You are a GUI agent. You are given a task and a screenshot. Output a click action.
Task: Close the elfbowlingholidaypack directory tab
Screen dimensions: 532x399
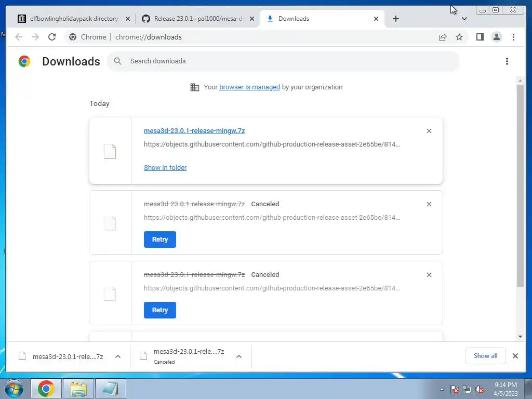[128, 19]
